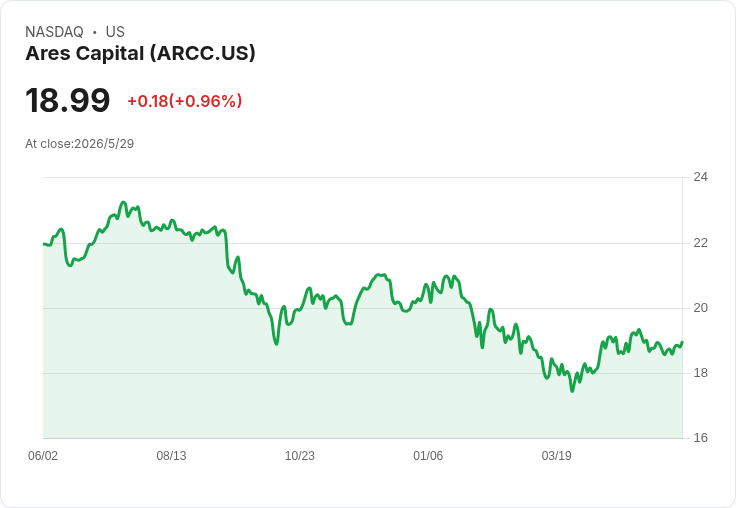Image resolution: width=736 pixels, height=508 pixels.
Task: Click the first data point at chart's left edge
Action: tap(44, 244)
